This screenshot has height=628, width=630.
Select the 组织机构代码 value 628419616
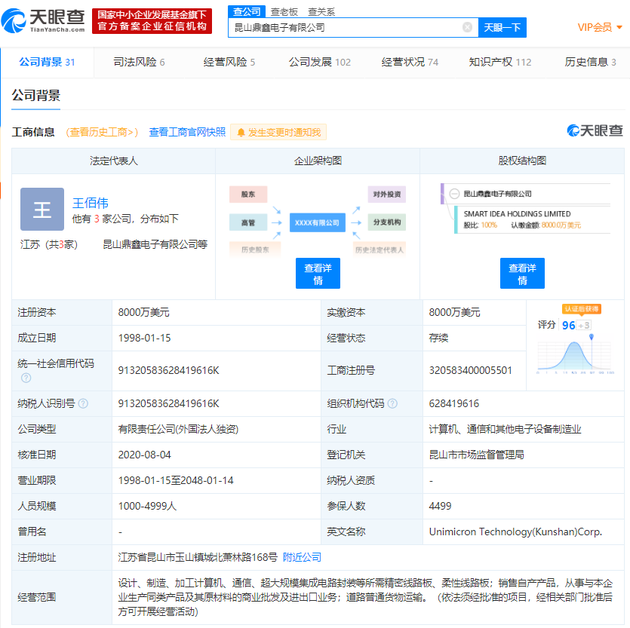(x=454, y=403)
